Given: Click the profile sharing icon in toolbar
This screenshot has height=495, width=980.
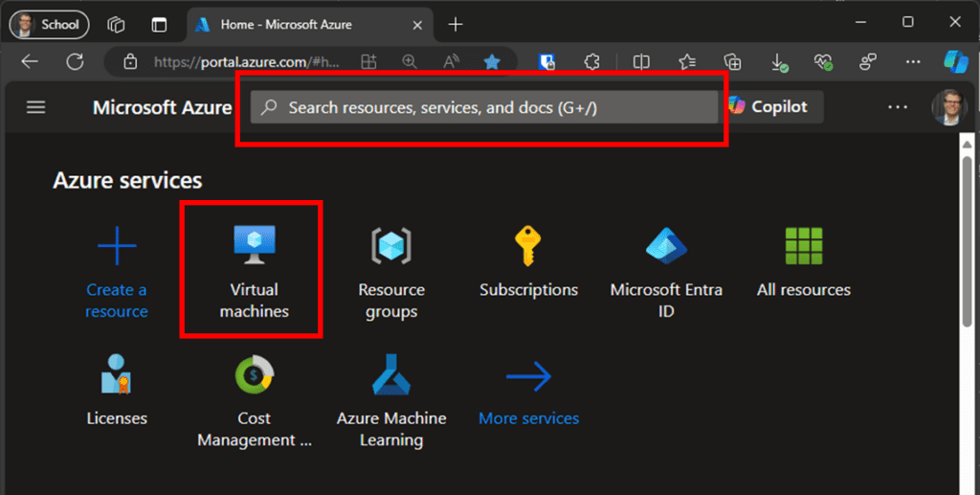Looking at the screenshot, I should tap(868, 61).
